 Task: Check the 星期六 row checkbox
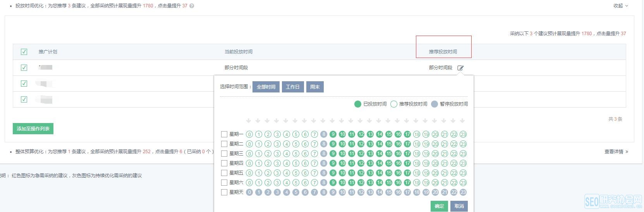[x=224, y=183]
